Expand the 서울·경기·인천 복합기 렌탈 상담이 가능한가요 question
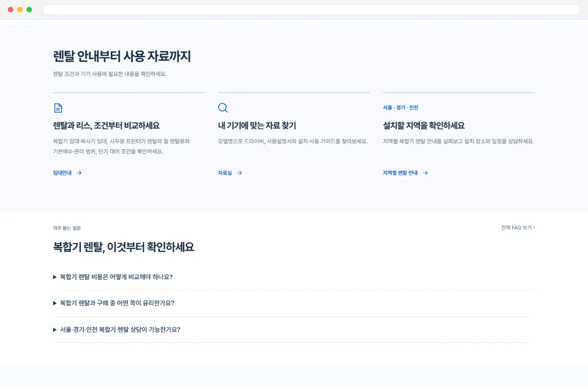This screenshot has width=588, height=387. (294, 330)
